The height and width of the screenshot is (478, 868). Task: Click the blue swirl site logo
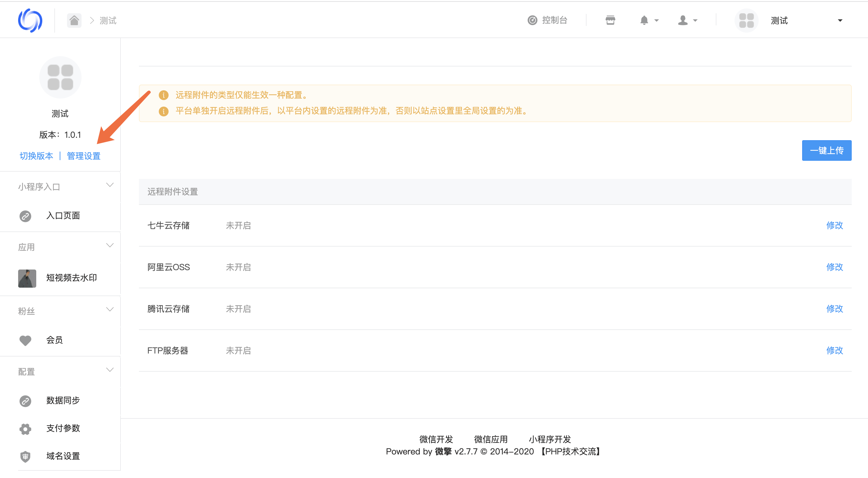[30, 20]
